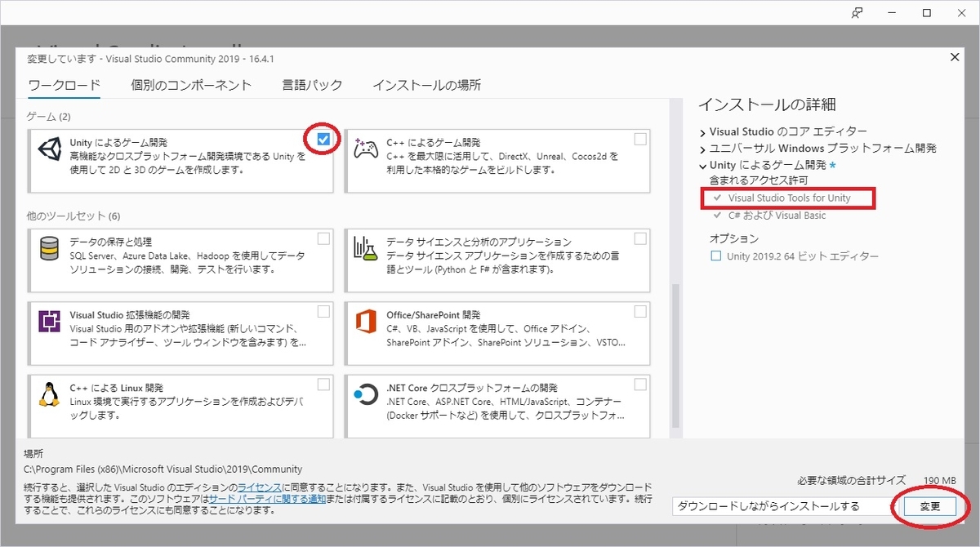Image resolution: width=980 pixels, height=547 pixels.
Task: Click the Office logo icon for Office/SharePoint 開発
Action: point(365,322)
